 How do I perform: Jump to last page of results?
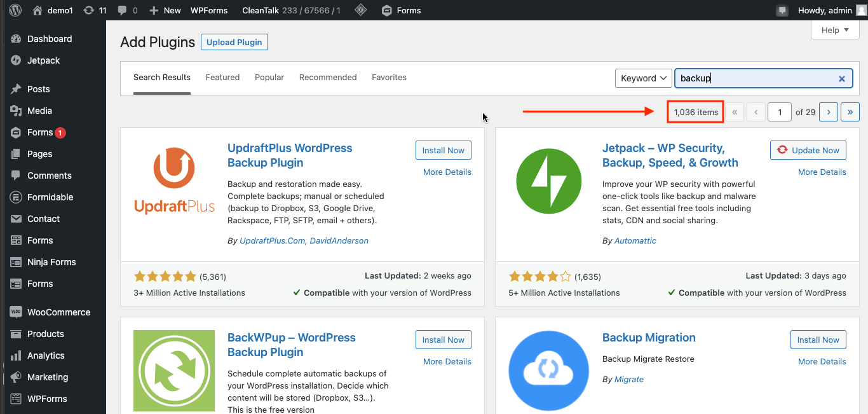(x=850, y=113)
